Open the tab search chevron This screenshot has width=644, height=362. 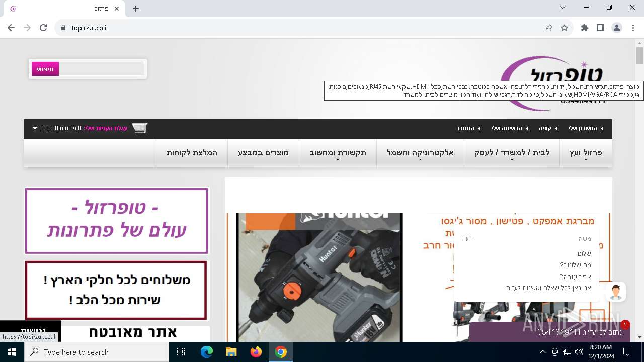coord(563,7)
